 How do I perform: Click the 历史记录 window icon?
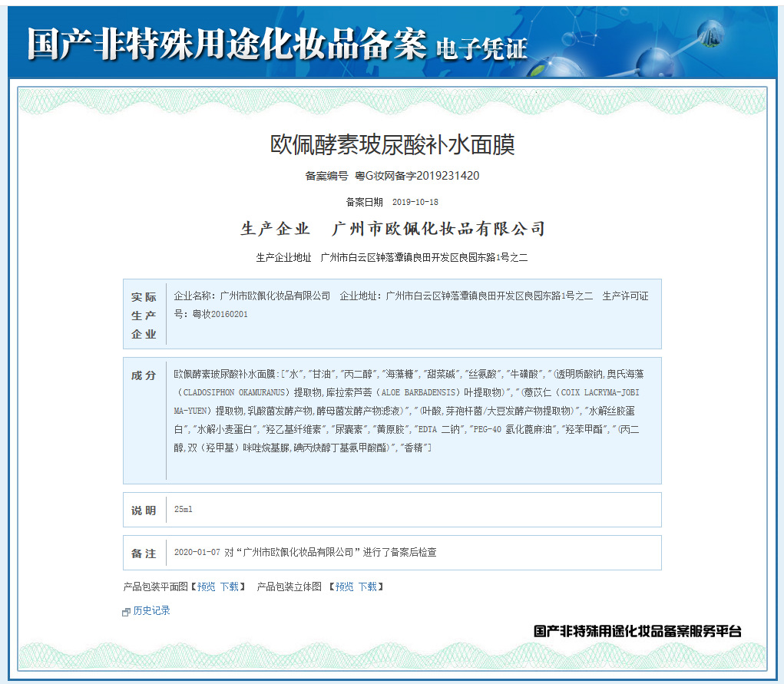point(126,612)
